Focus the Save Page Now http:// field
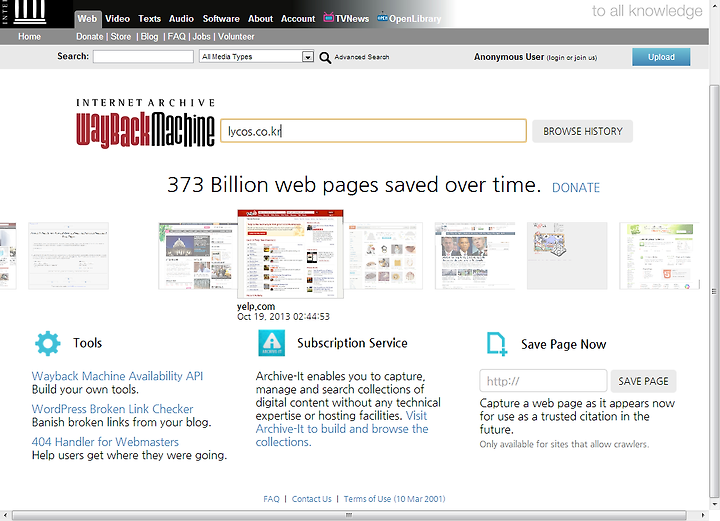Screen dimensions: 720x521 point(543,381)
